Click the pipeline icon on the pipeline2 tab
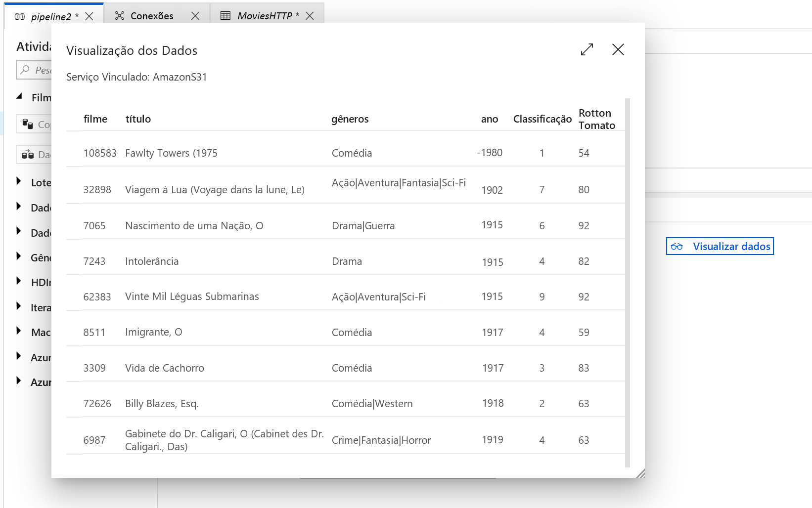The image size is (812, 508). [x=20, y=16]
